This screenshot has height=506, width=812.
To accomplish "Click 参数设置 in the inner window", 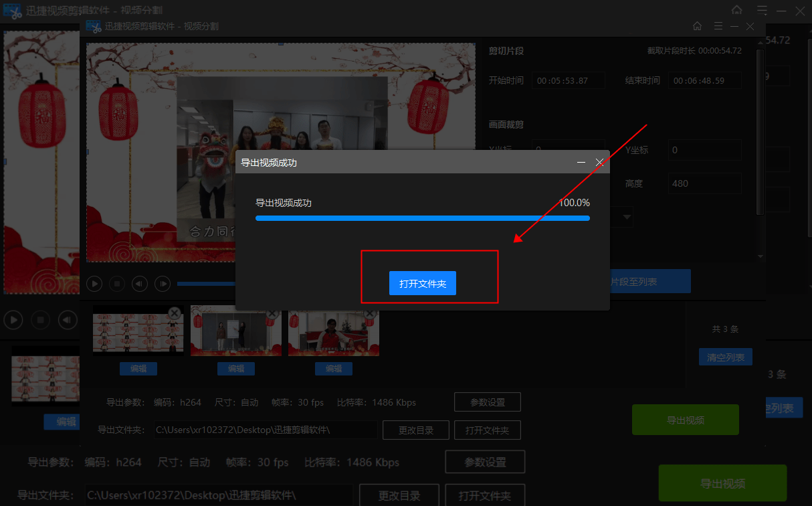I will 488,402.
